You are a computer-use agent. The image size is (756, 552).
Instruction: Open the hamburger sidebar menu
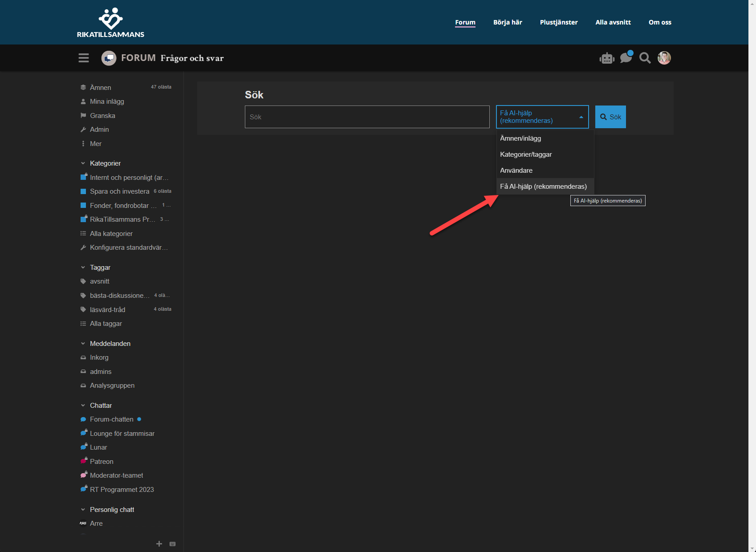coord(84,58)
